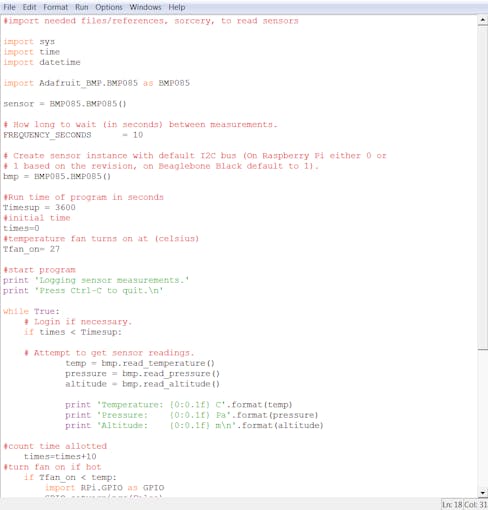
Task: Click the line number indicator Ln: 18
Action: tap(452, 505)
